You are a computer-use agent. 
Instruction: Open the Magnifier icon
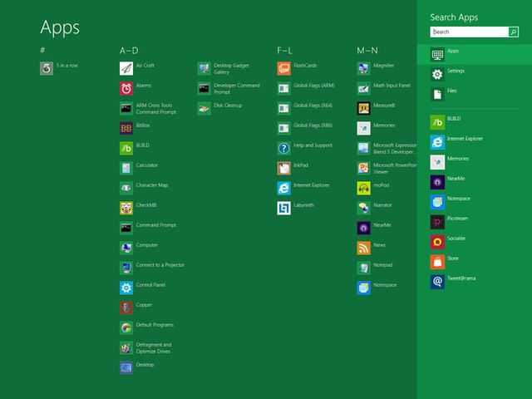click(x=363, y=68)
